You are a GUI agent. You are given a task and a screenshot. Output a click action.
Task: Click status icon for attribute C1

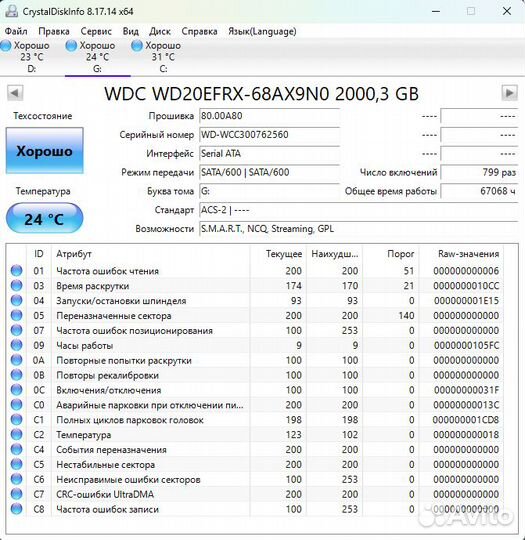[x=16, y=419]
